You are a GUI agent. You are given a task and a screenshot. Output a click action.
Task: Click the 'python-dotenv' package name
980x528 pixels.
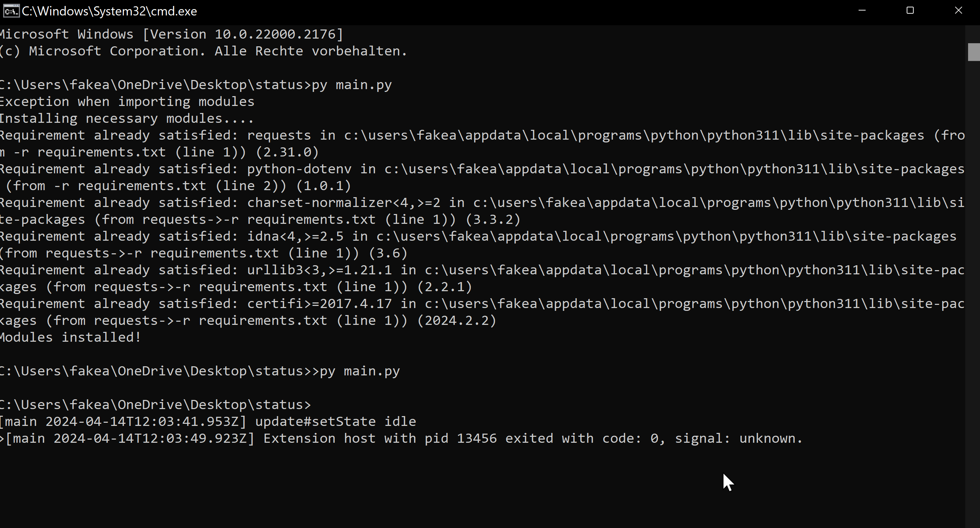(299, 169)
